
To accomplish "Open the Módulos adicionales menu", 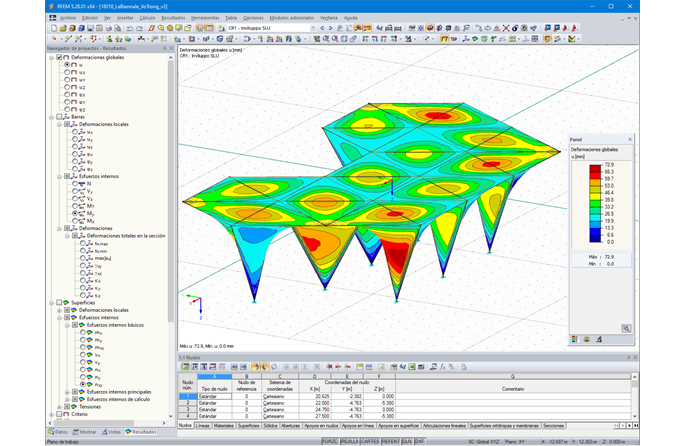I will pyautogui.click(x=291, y=18).
